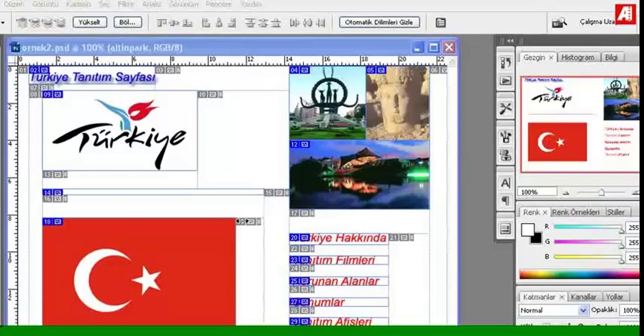Click the Gezgin zoom percentage field
The image size is (644, 336).
(537, 192)
